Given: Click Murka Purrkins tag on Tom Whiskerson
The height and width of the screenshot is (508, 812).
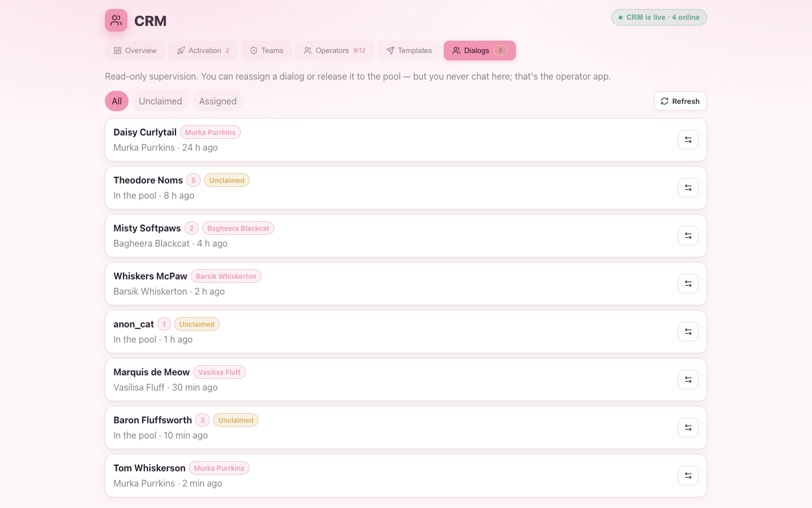Looking at the screenshot, I should click(219, 468).
